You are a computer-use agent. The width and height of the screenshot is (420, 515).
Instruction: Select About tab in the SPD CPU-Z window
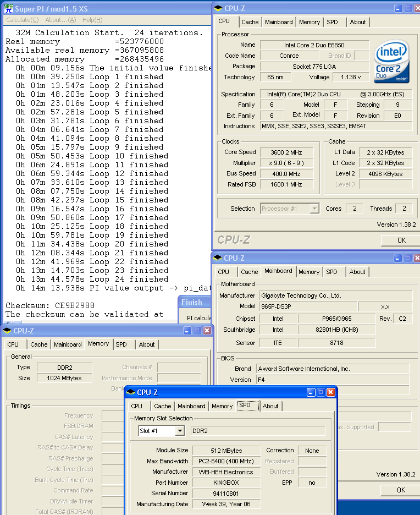[x=270, y=406]
